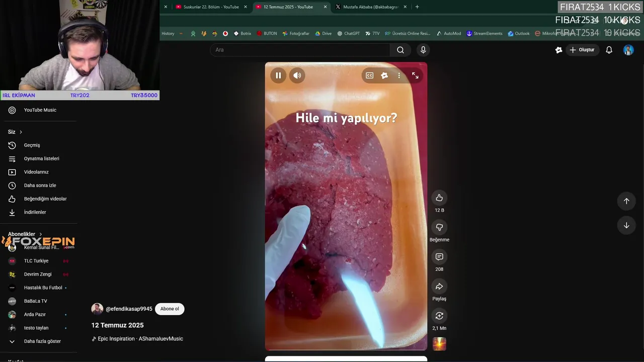Dislike the Short (Beğenme)
This screenshot has height=362, width=644.
pos(439,227)
